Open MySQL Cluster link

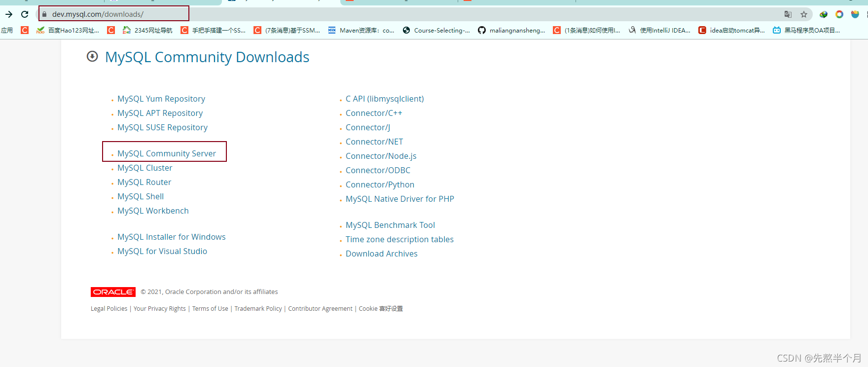click(x=145, y=168)
